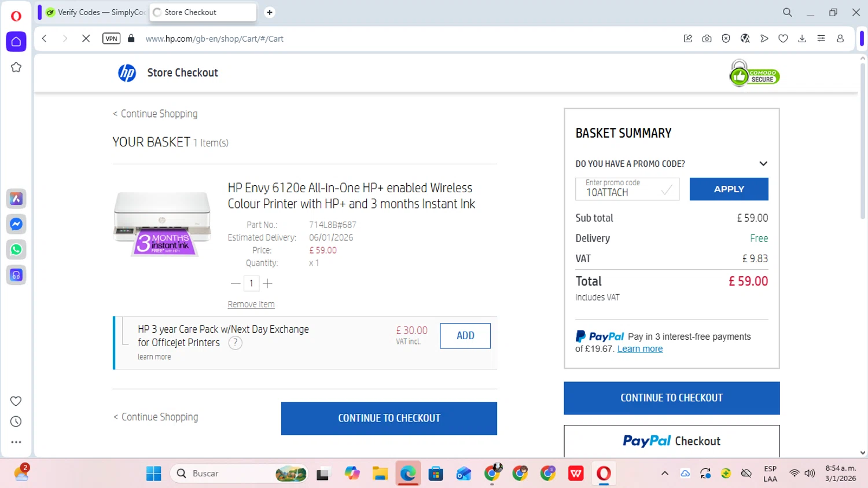Image resolution: width=868 pixels, height=488 pixels.
Task: Click PayPal Learn more link
Action: (x=640, y=349)
